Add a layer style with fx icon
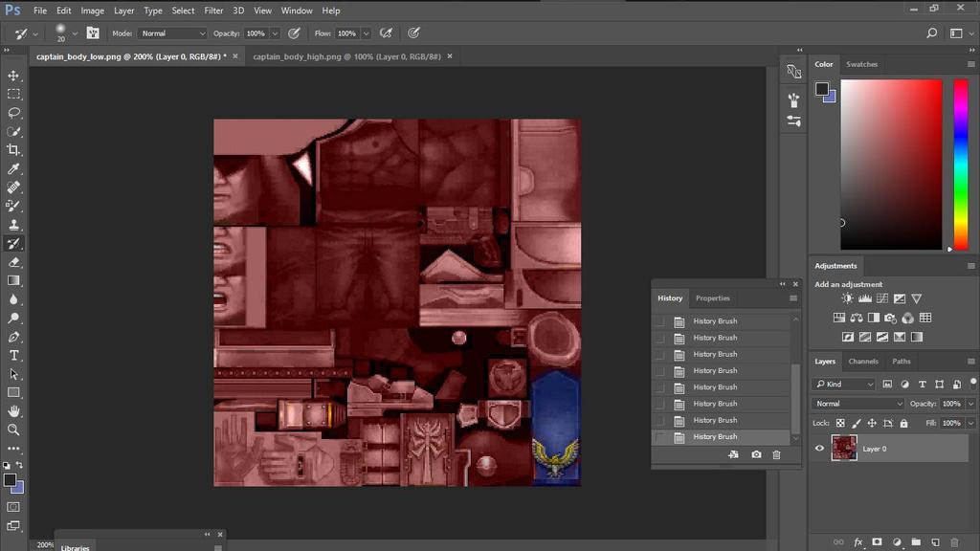The height and width of the screenshot is (551, 980). (x=858, y=542)
